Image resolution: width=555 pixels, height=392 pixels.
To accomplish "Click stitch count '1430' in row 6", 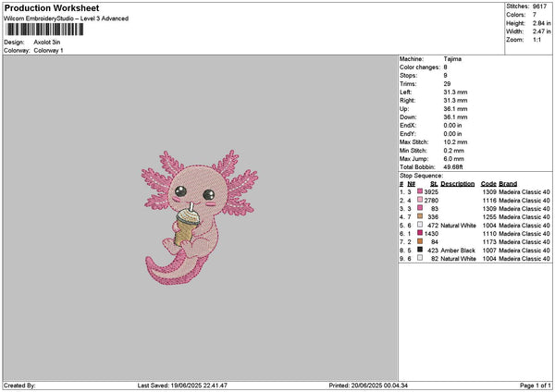I will [431, 234].
